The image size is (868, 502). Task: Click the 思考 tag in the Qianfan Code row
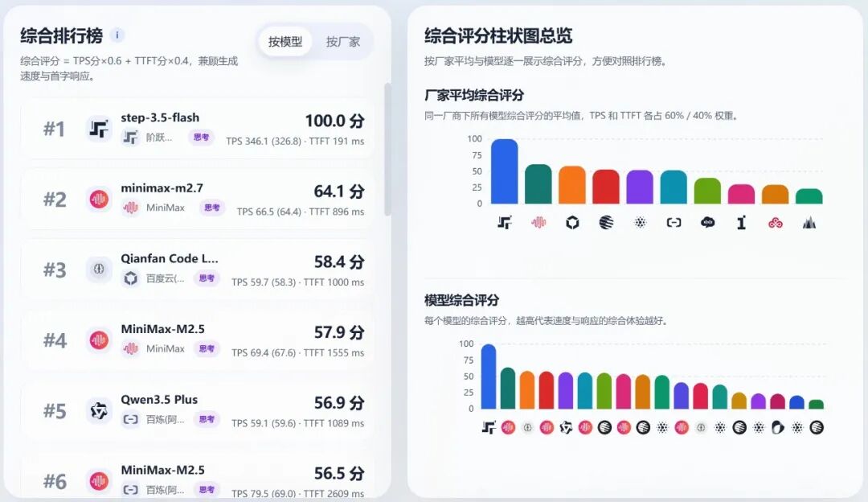tap(207, 278)
